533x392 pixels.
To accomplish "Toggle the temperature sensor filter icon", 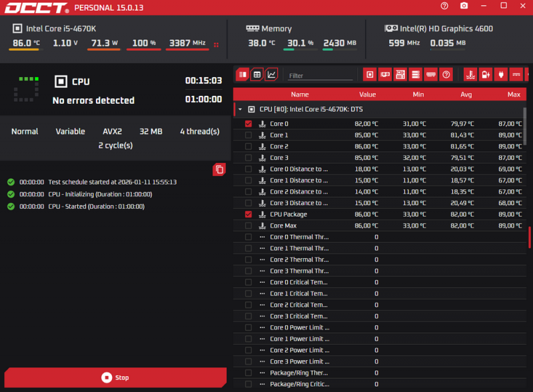I will [x=470, y=75].
